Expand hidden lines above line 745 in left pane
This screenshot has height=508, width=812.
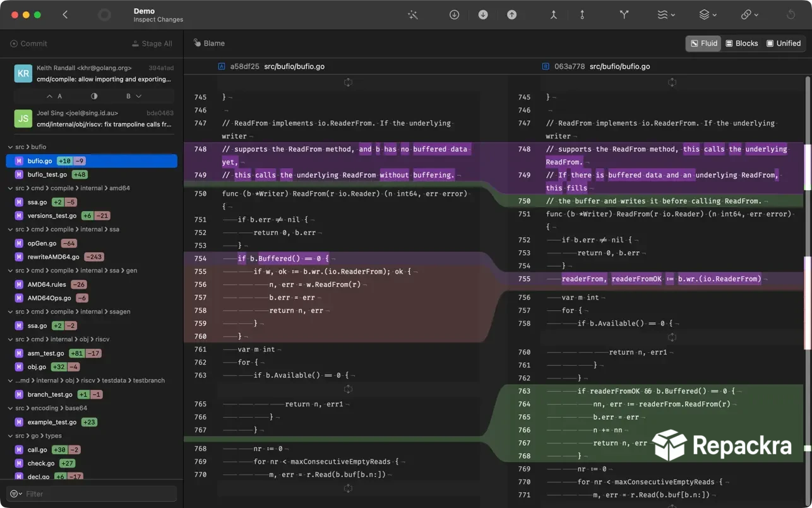[x=348, y=82]
